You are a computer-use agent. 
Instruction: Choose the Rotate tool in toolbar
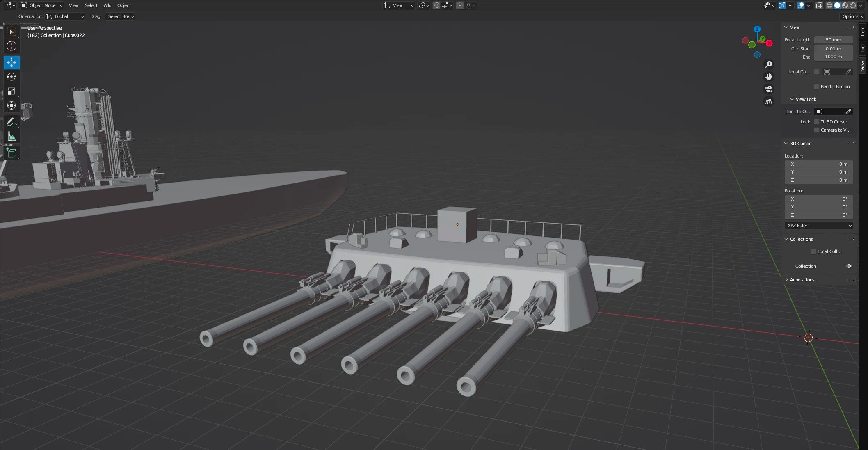coord(11,77)
